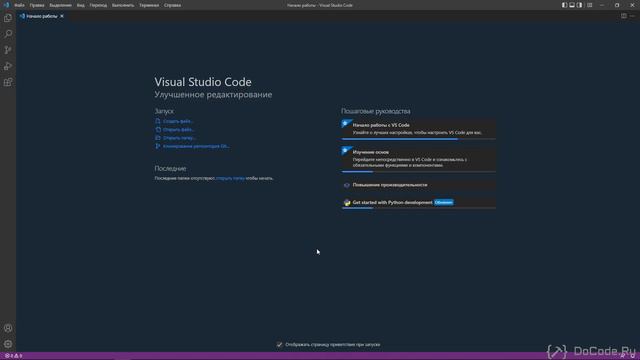Open the Файл menu
The image size is (640, 360).
point(19,5)
